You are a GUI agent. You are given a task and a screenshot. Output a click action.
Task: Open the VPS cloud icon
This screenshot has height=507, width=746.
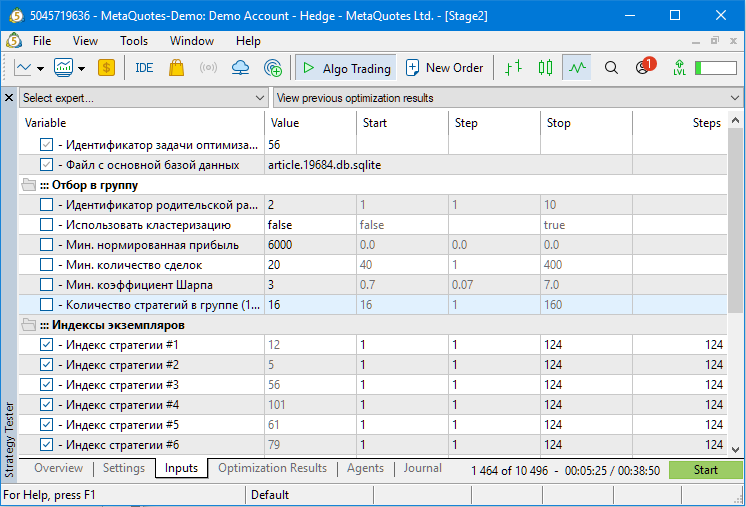240,68
